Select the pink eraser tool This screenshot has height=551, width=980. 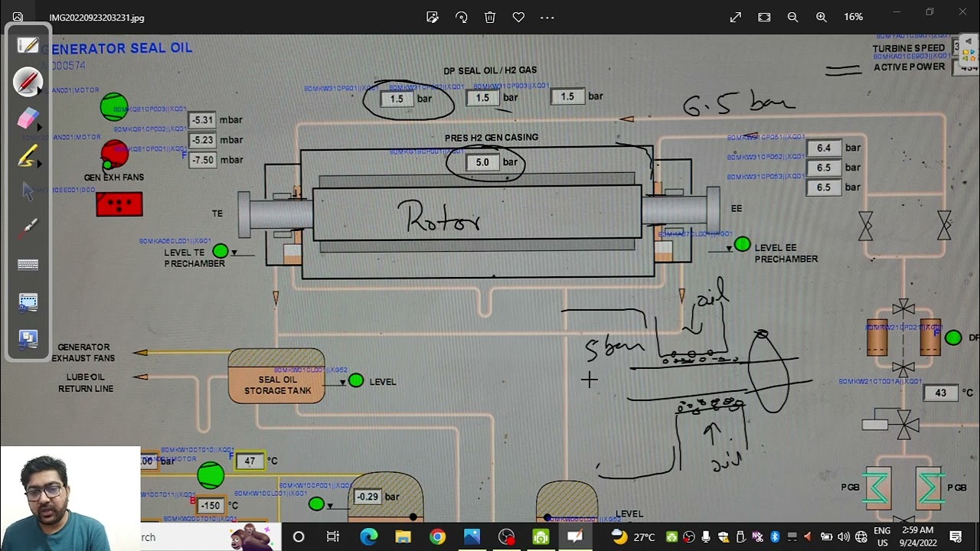[27, 119]
